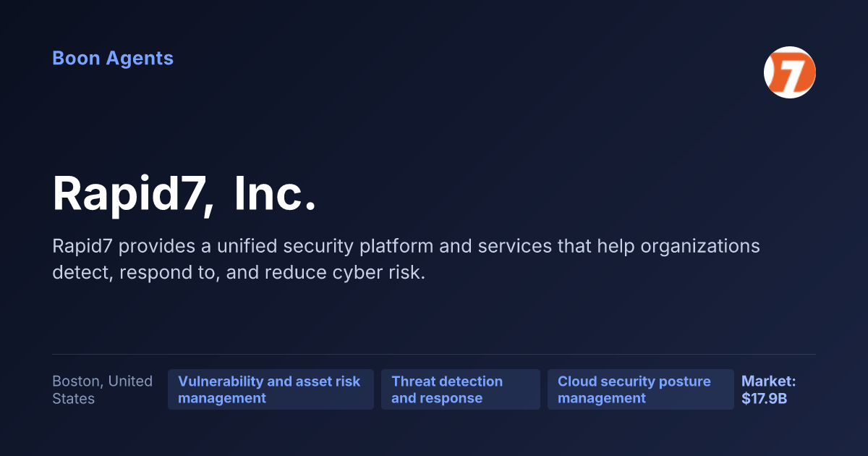Open the Boon Agents link

[x=113, y=59]
